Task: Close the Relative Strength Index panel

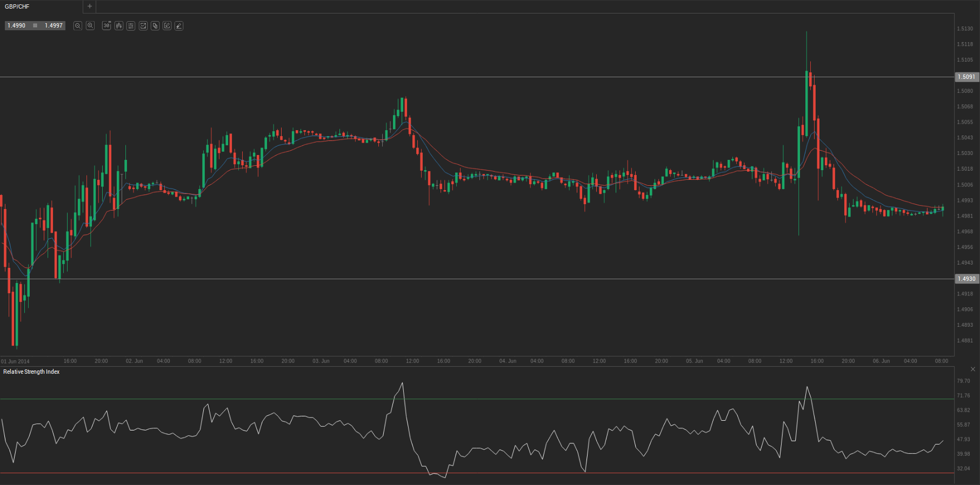Action: [x=973, y=369]
